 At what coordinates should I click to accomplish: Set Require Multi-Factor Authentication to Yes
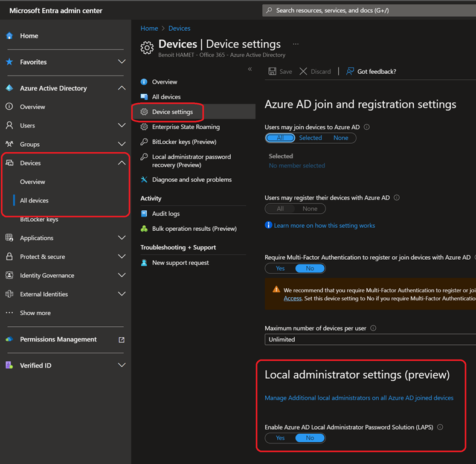pyautogui.click(x=280, y=268)
